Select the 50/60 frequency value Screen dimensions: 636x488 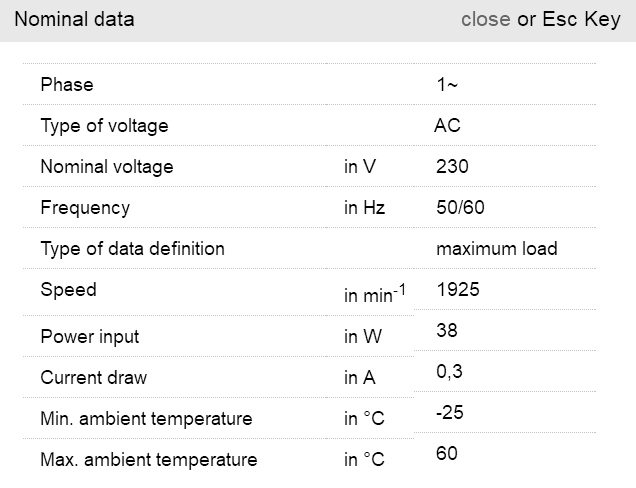(x=460, y=208)
